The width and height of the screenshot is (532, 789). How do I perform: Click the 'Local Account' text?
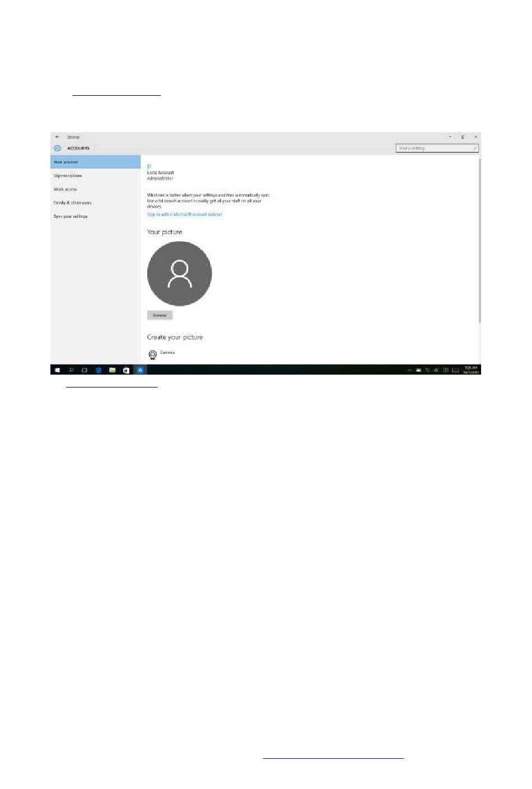pos(160,173)
